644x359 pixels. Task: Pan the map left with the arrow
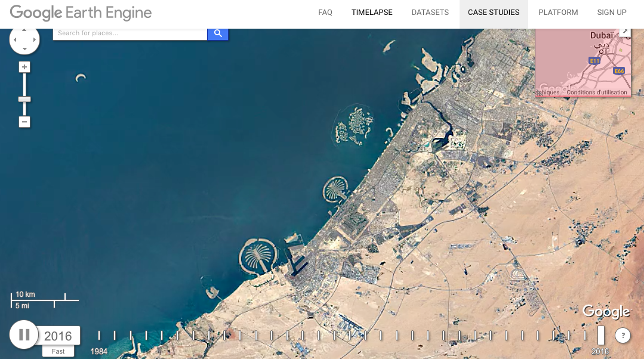[15, 40]
